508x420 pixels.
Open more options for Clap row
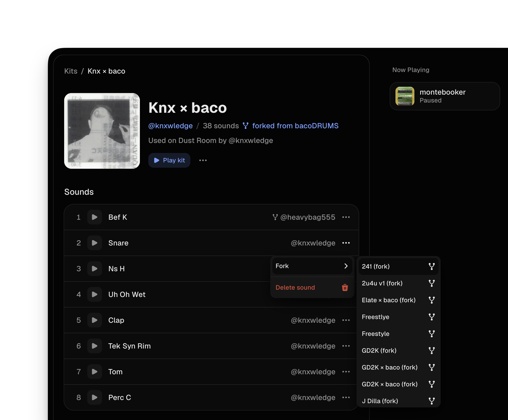click(346, 320)
